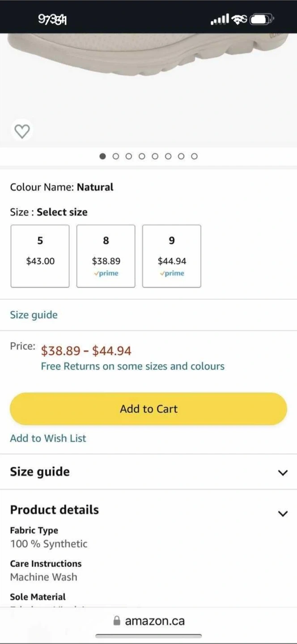This screenshot has height=644, width=297.
Task: Open Free Returns on some sizes link
Action: (x=132, y=366)
